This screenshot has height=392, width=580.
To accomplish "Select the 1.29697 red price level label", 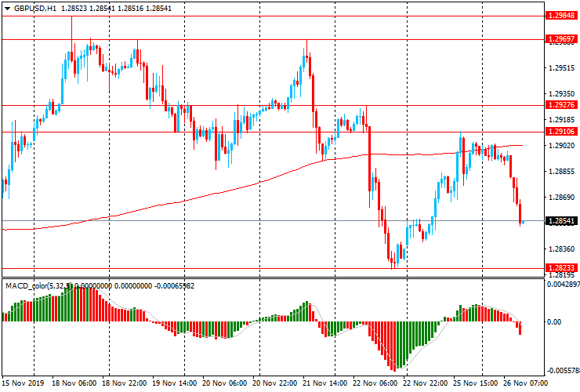I will tap(561, 39).
